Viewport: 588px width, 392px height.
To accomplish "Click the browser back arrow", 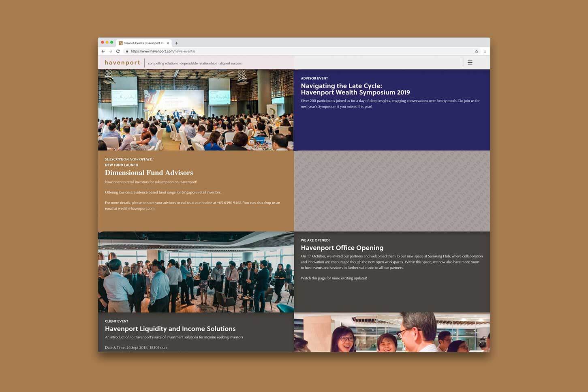I will pos(103,51).
